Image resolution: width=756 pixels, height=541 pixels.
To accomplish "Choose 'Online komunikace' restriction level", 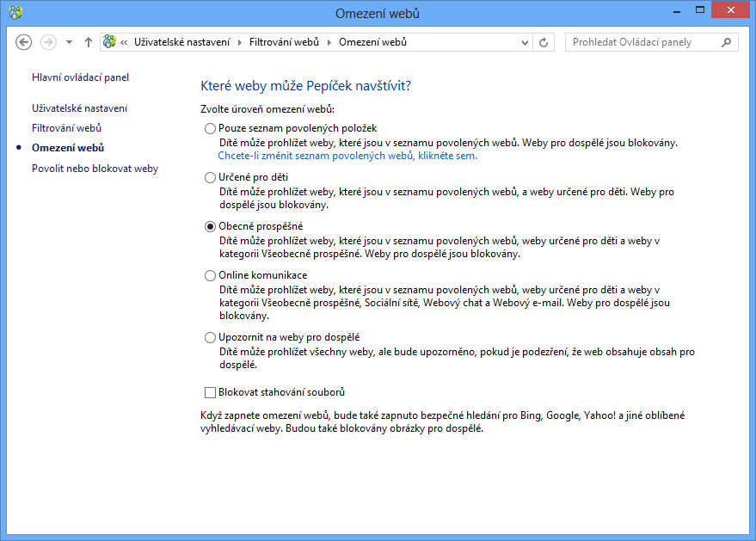I will pyautogui.click(x=211, y=275).
